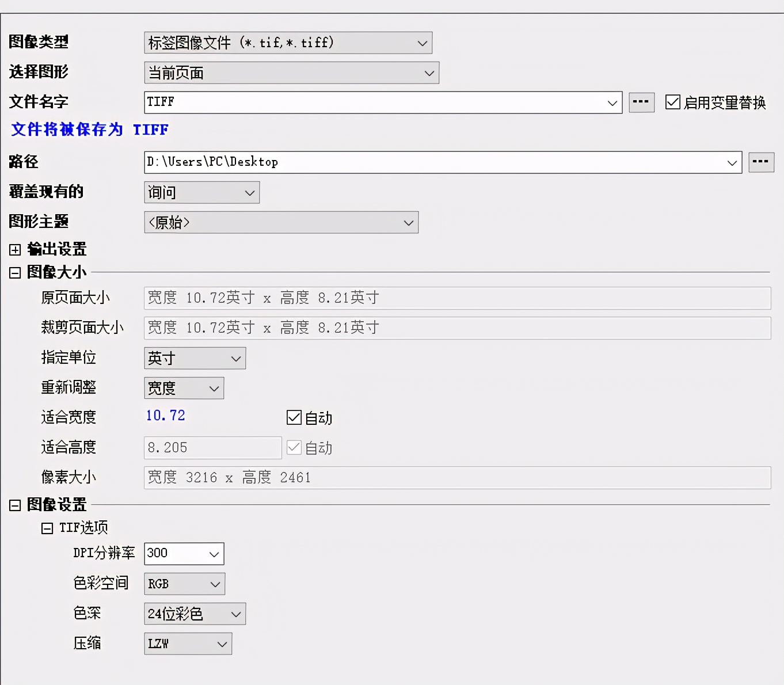Collapse the TIF选项 subsection
The width and height of the screenshot is (784, 685).
pos(47,528)
